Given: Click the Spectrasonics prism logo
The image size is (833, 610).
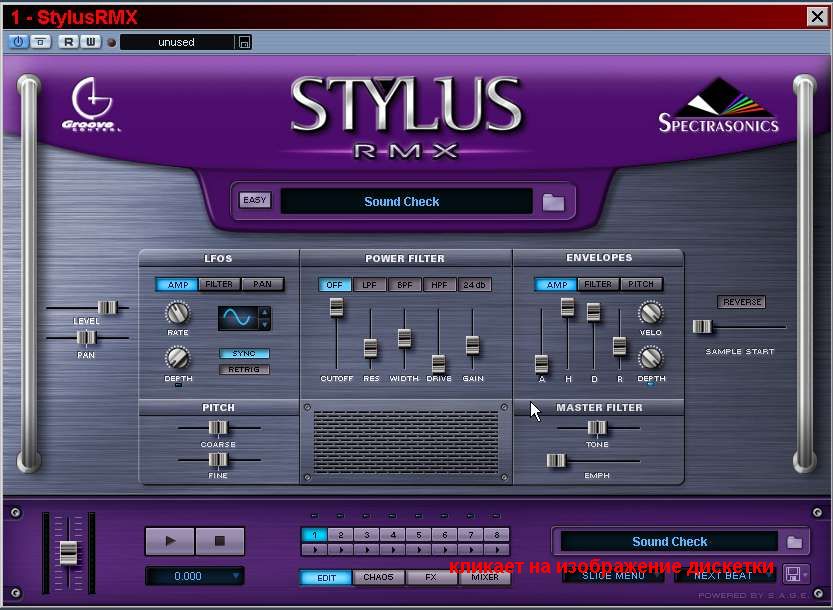Looking at the screenshot, I should (x=719, y=105).
